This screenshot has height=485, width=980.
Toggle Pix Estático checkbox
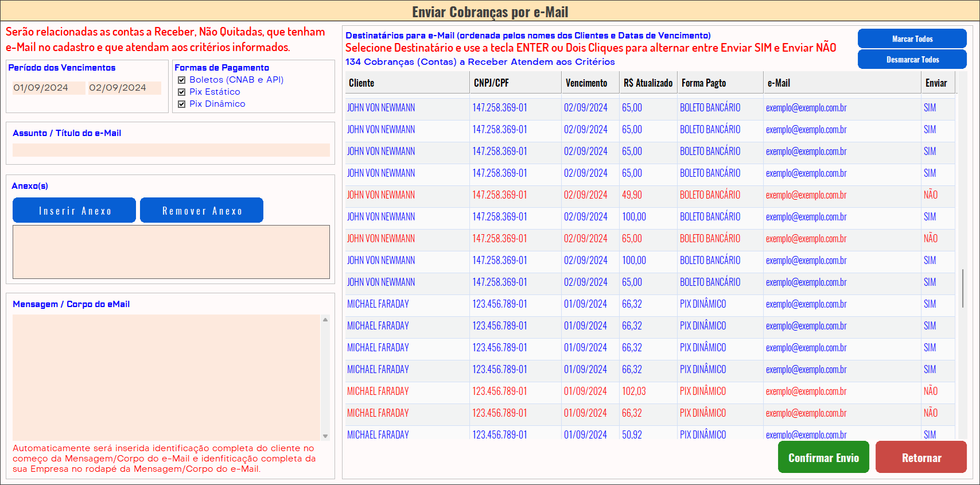[x=181, y=92]
